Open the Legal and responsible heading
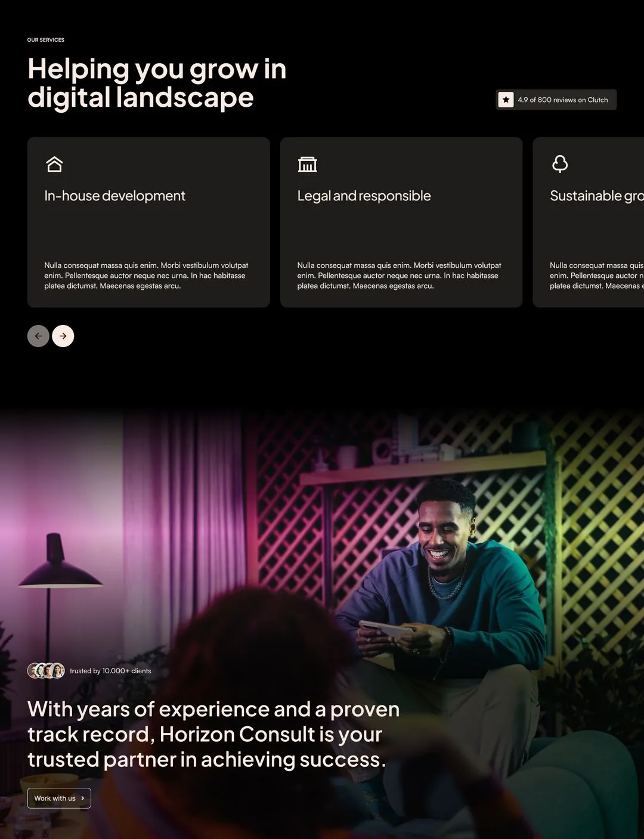Screen dimensions: 644x839 click(x=364, y=196)
